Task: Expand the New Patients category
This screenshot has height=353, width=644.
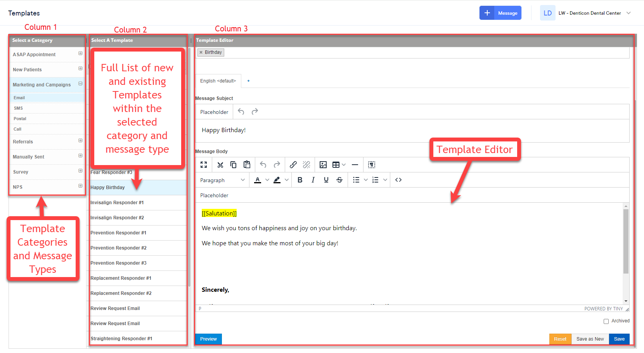Action: click(80, 69)
